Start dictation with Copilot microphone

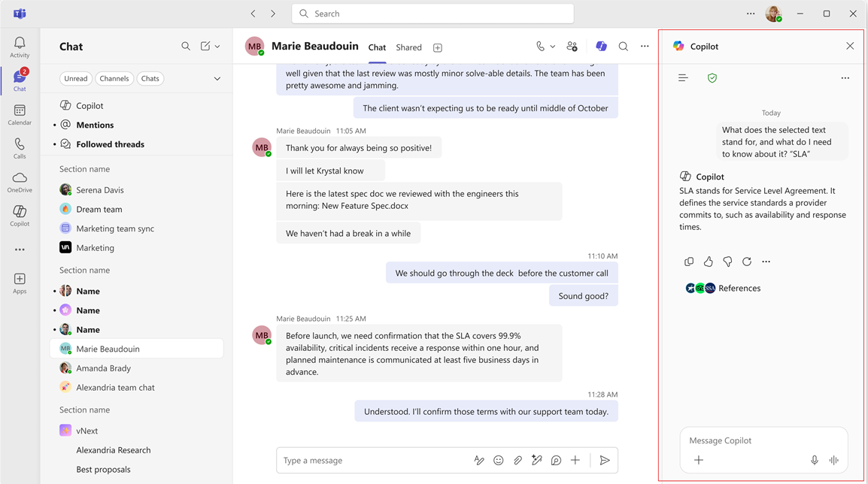[815, 460]
